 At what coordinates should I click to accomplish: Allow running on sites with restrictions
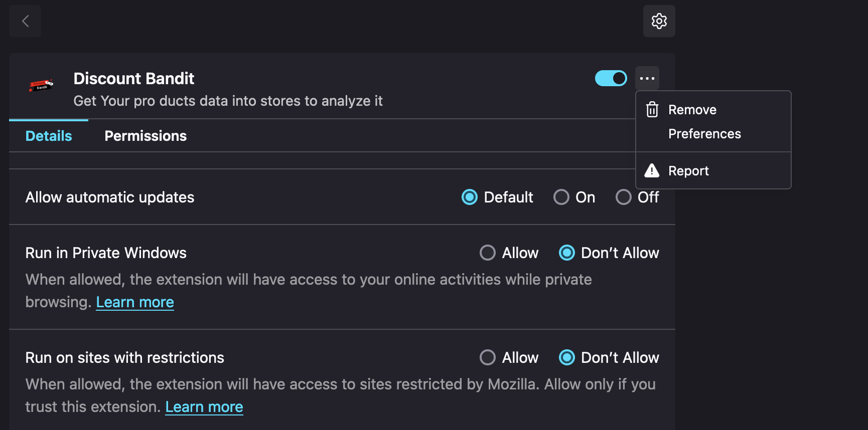coord(488,357)
